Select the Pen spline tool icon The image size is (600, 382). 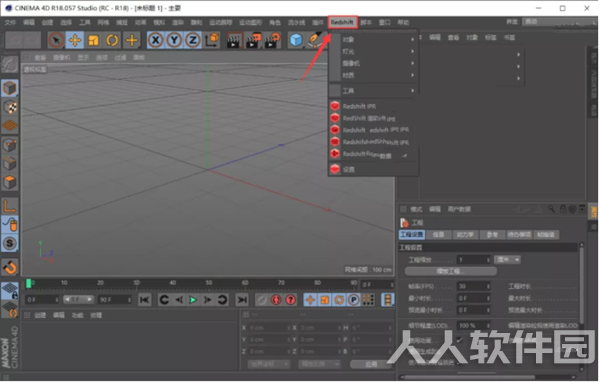point(315,40)
